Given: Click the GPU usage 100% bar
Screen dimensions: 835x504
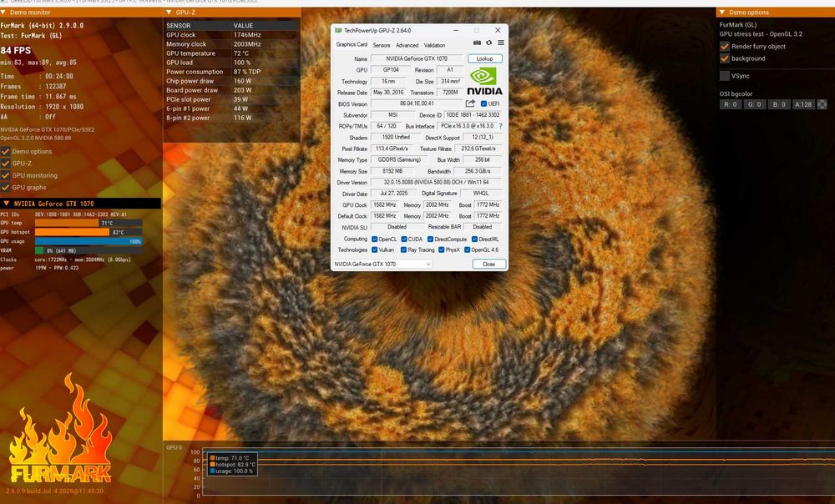Looking at the screenshot, I should 89,241.
